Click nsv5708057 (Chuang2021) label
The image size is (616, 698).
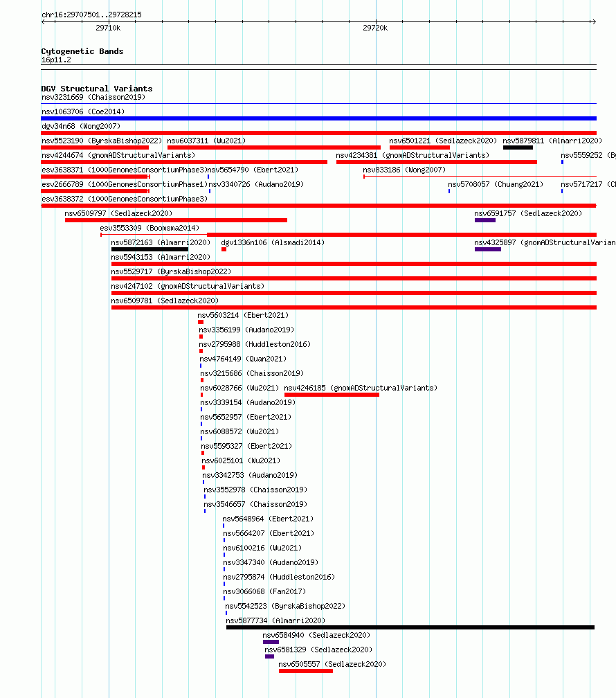coord(496,184)
